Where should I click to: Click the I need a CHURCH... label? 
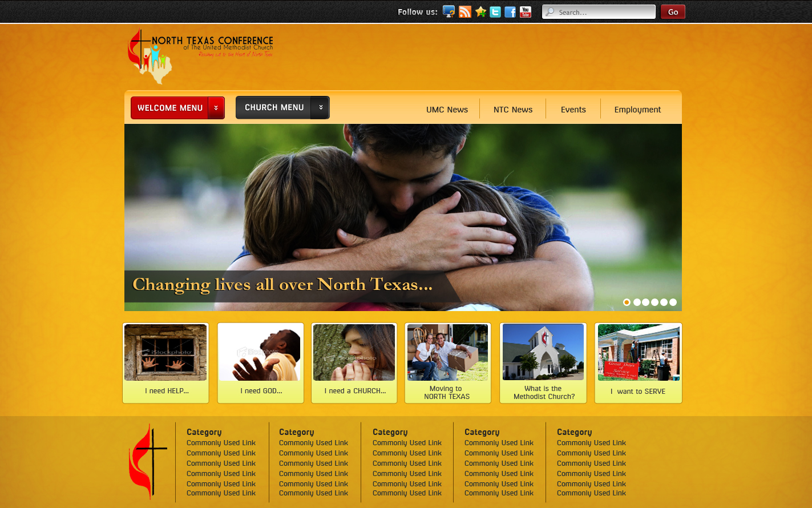355,391
